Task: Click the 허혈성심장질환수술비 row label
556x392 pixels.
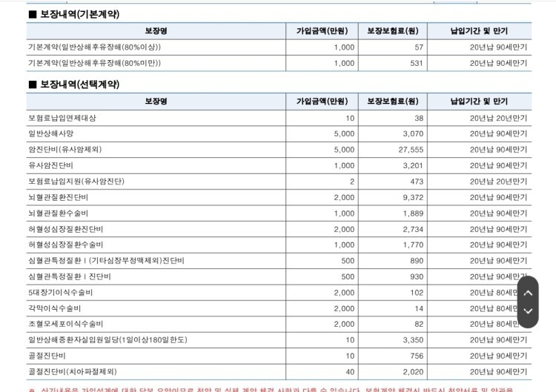Action: (65, 245)
